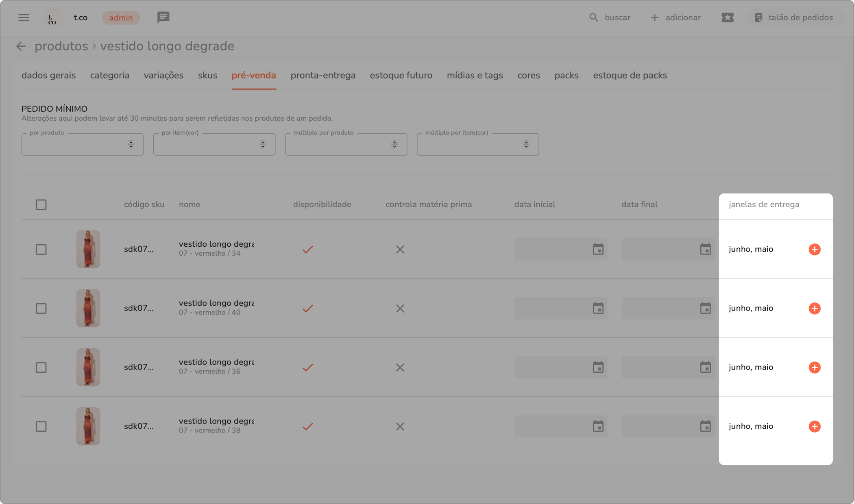The height and width of the screenshot is (504, 854).
Task: Add delivery window for vermelho / 38 row
Action: [814, 426]
